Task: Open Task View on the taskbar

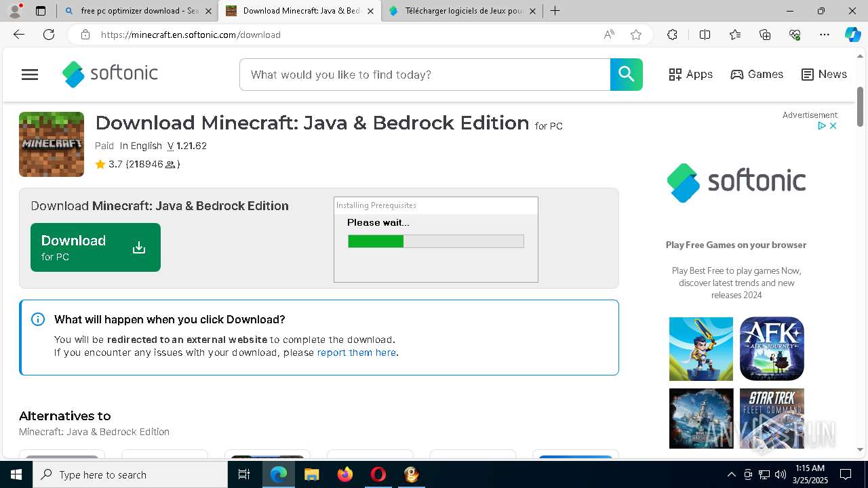Action: point(244,474)
